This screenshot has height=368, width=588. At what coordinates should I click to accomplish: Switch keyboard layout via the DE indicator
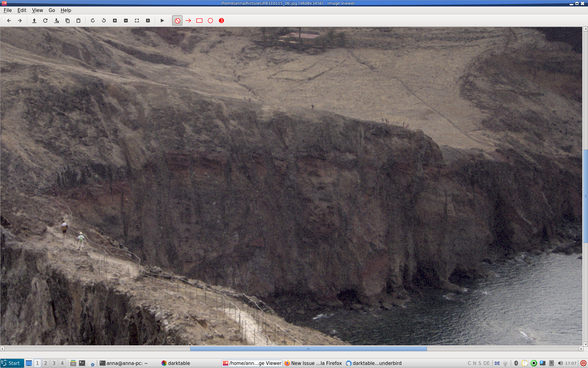tap(497, 363)
